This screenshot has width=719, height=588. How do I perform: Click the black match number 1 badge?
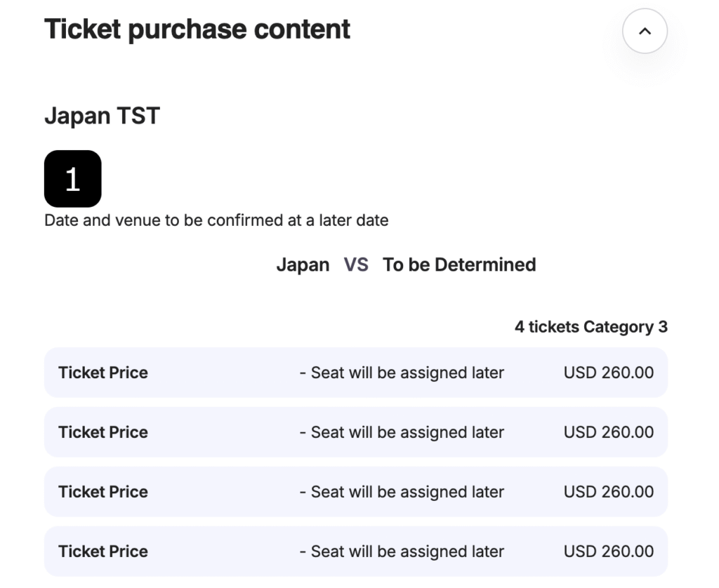pyautogui.click(x=72, y=179)
